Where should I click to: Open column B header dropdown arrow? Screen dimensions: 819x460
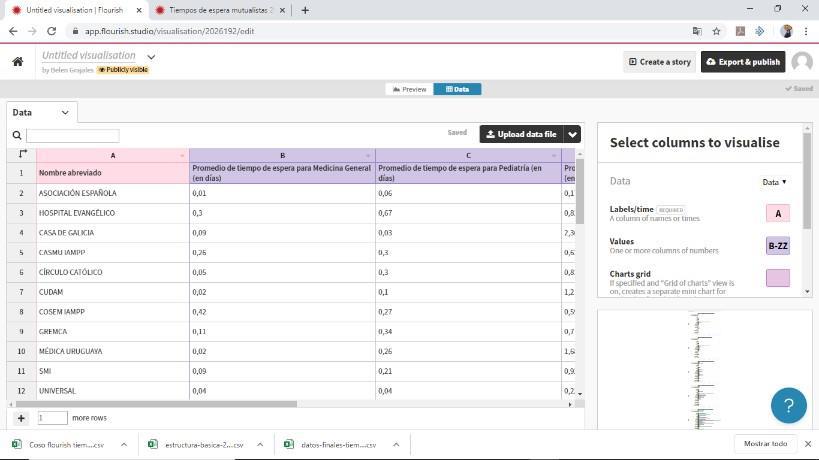click(368, 156)
